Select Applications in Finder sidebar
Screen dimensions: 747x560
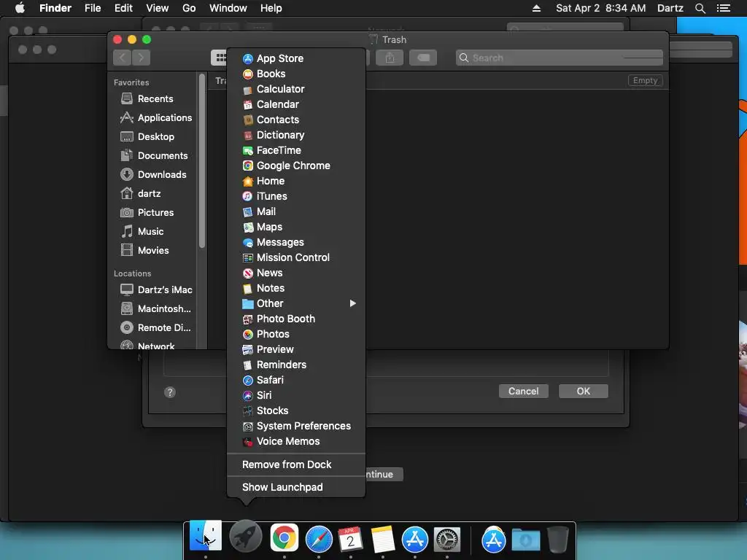pyautogui.click(x=155, y=117)
